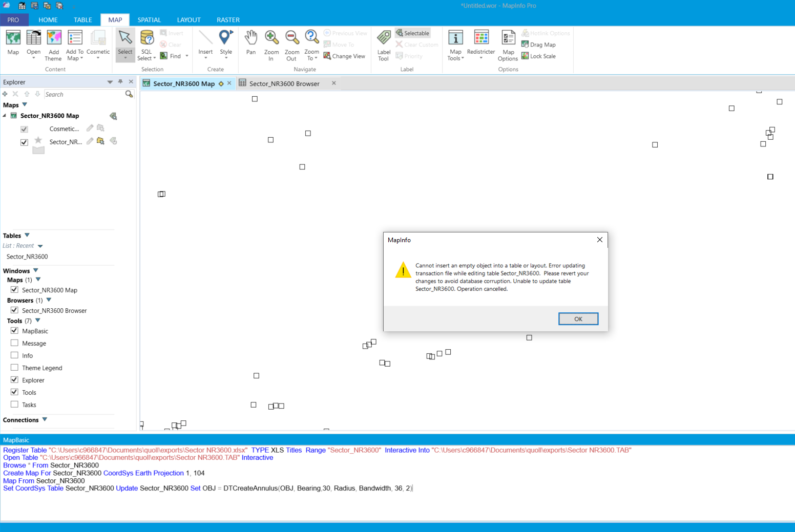Click the Lock Scale icon
The height and width of the screenshot is (532, 795).
525,56
